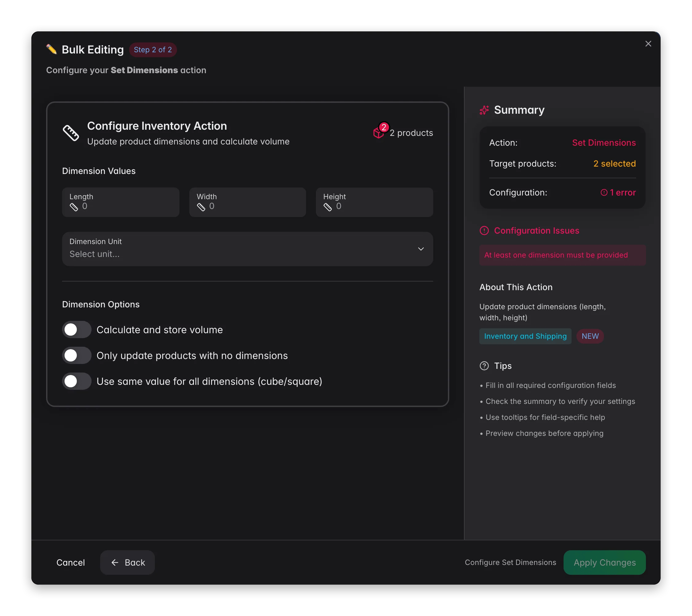The width and height of the screenshot is (692, 616).
Task: Click 'Update product dimensions and calculate volume' subtitle
Action: click(x=188, y=142)
